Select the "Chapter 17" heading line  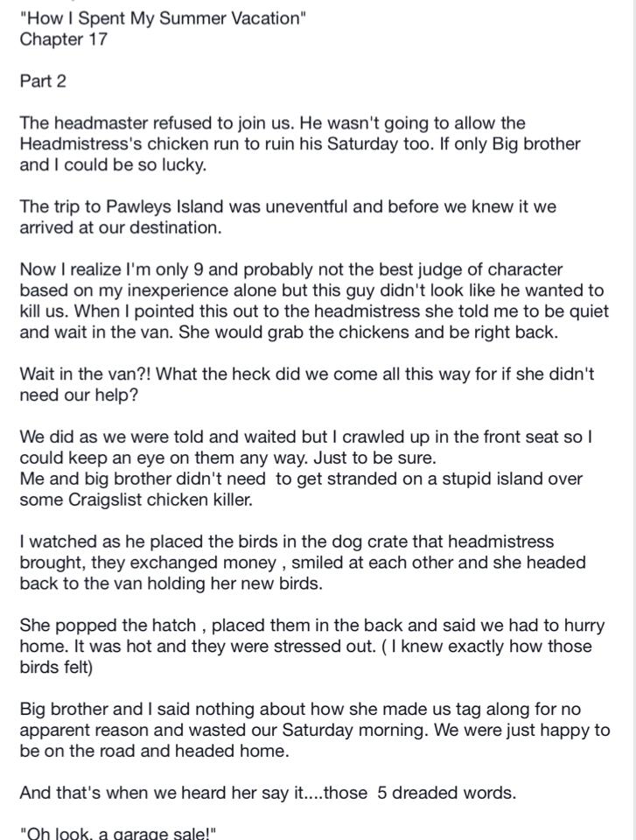(x=63, y=39)
